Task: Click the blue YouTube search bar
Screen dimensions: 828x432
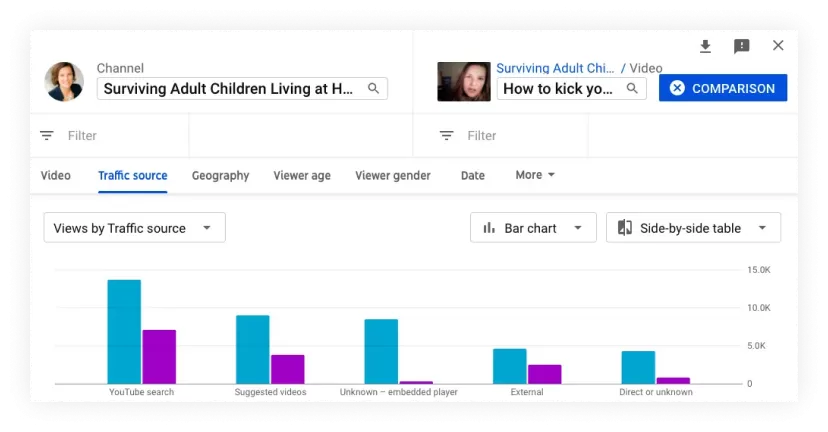Action: (x=124, y=331)
